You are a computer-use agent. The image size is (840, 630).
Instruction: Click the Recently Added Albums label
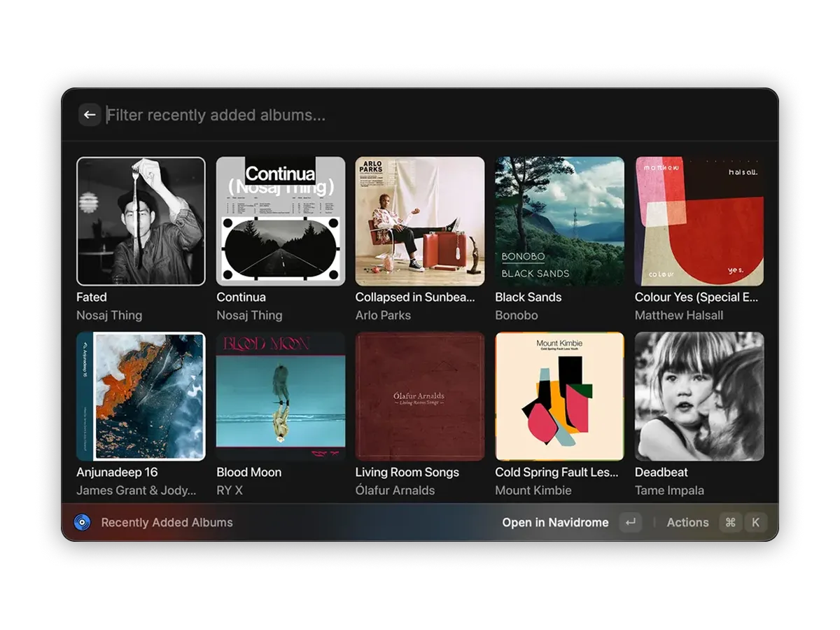click(x=166, y=522)
